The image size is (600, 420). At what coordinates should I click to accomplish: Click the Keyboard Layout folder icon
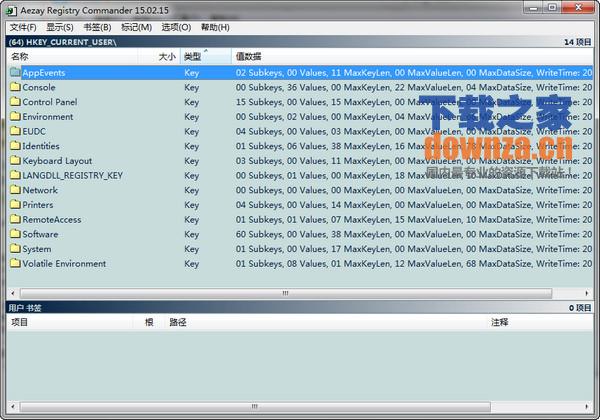point(15,160)
